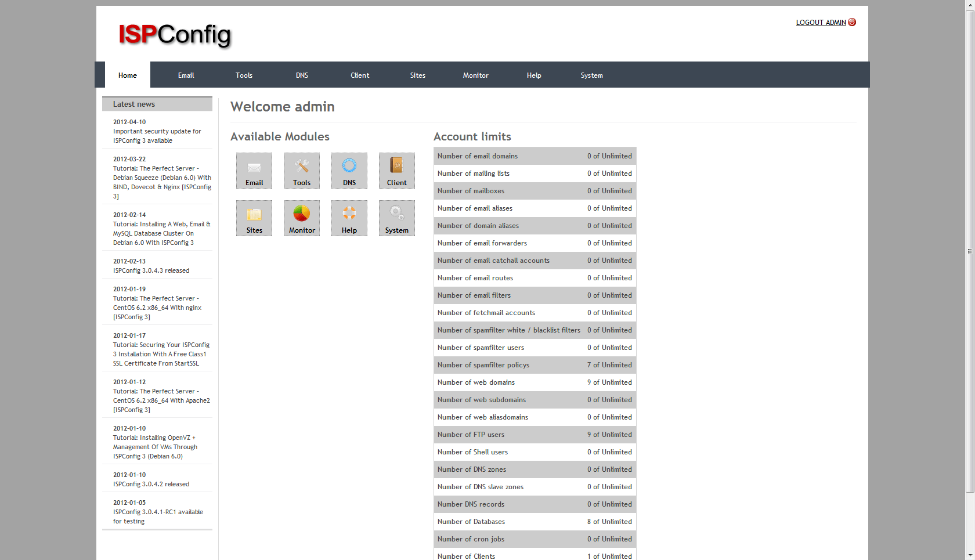Open StartSSL certificate securing tutorial

(x=161, y=354)
